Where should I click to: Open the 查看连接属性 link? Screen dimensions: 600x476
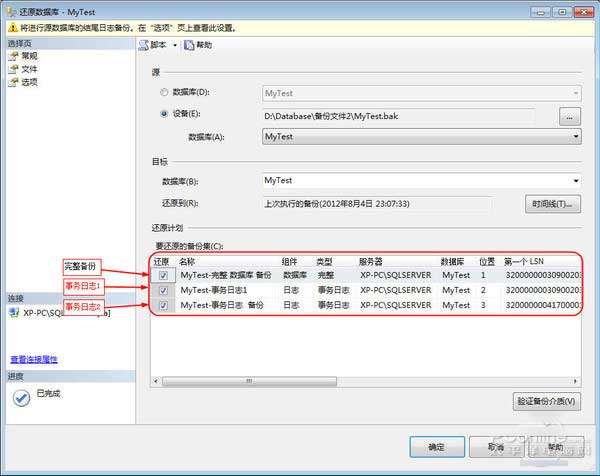(x=34, y=359)
